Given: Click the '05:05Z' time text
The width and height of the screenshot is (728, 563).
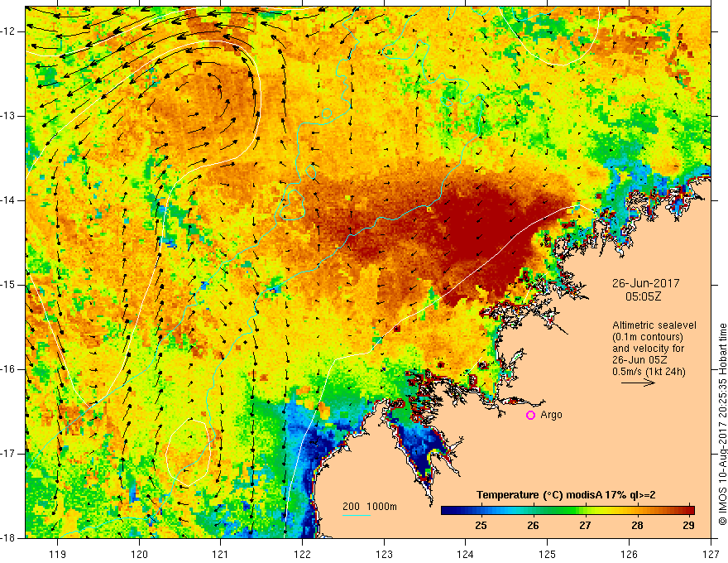Looking at the screenshot, I should tap(643, 296).
